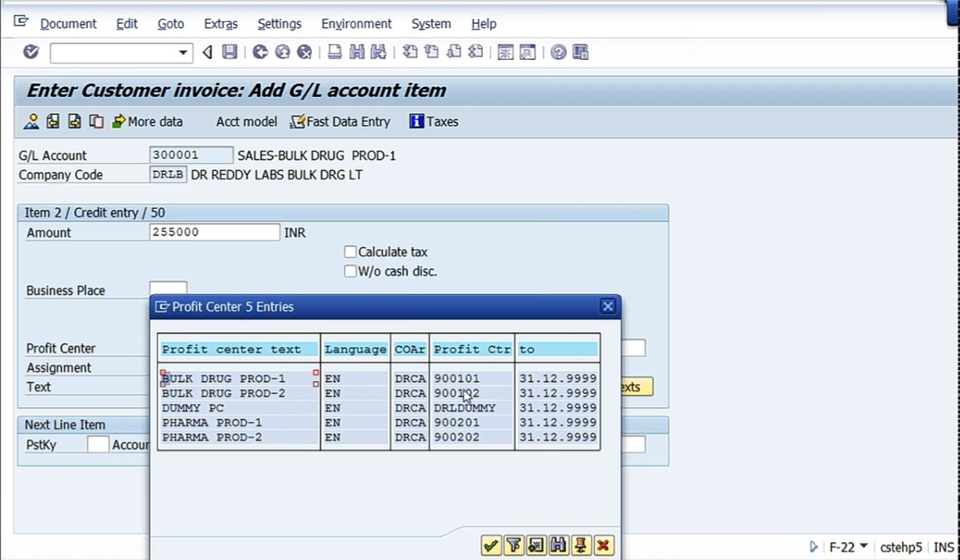This screenshot has width=960, height=560.
Task: Open the Extras menu
Action: tap(220, 24)
